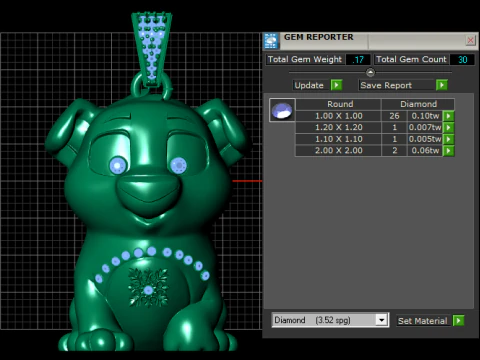Click the green arrow next to Set Material
480x360 pixels.
[x=459, y=321]
